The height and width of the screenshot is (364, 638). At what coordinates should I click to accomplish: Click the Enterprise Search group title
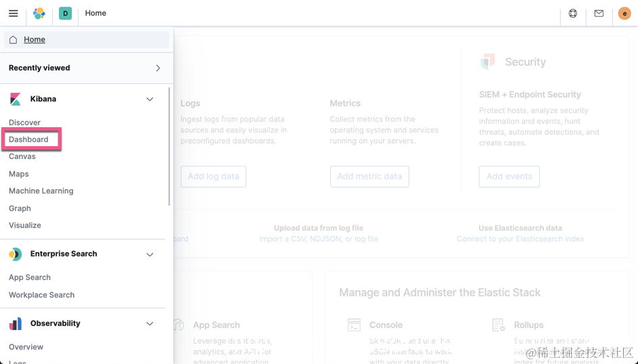[x=64, y=254]
